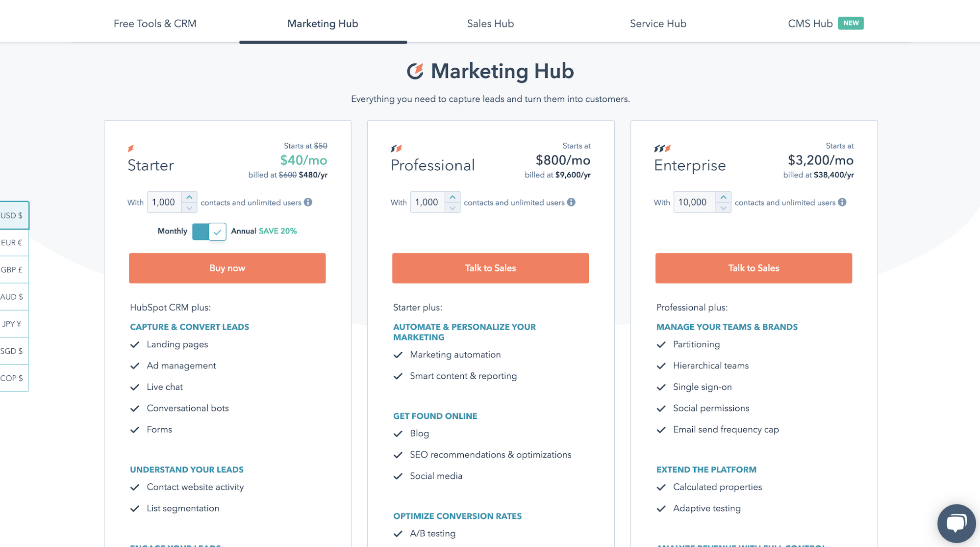Expand the Starter contacts count upward
The image size is (980, 547).
pyautogui.click(x=190, y=196)
